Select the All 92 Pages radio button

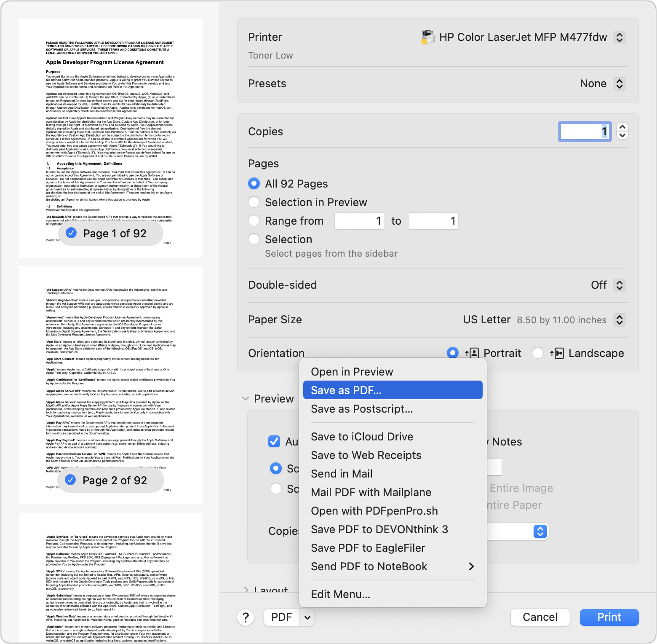254,183
